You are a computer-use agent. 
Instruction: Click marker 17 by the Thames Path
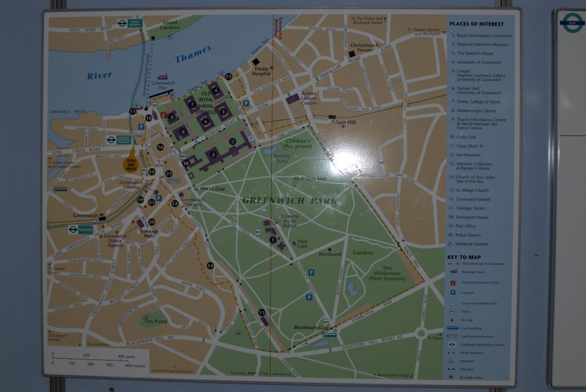click(228, 76)
